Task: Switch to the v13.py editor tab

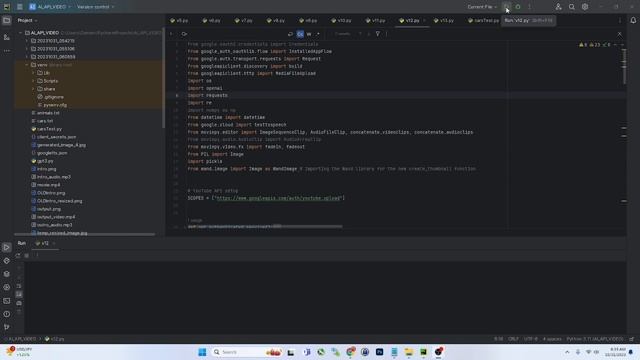Action: (x=444, y=20)
